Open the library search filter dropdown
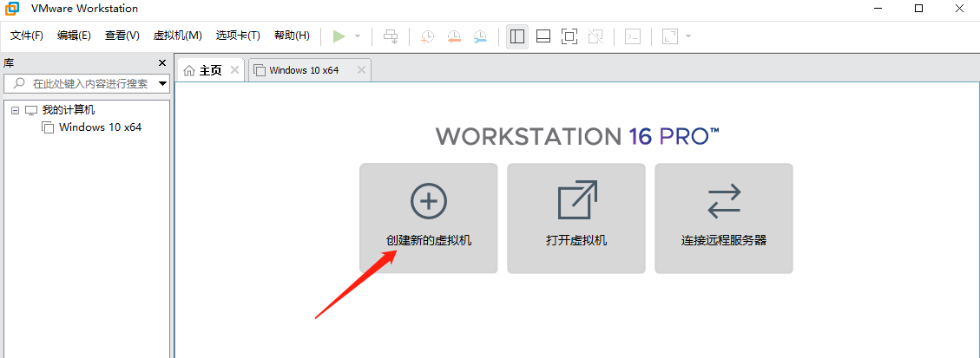Screen dimensions: 980x358 point(162,83)
